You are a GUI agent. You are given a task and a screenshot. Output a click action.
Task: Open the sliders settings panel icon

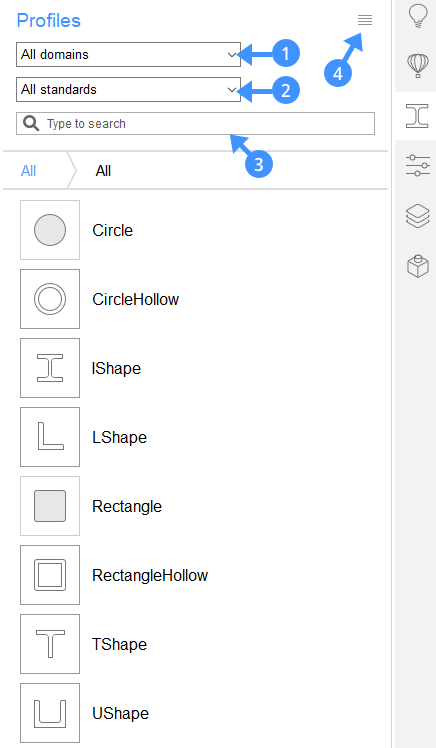[418, 165]
